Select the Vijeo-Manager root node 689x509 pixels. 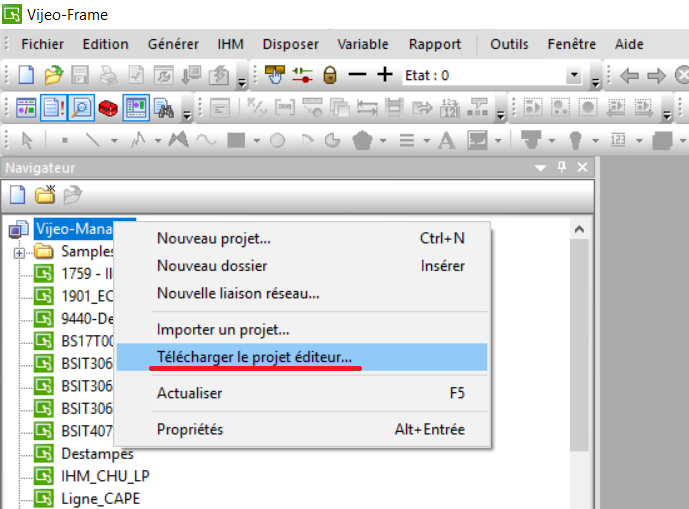click(74, 229)
